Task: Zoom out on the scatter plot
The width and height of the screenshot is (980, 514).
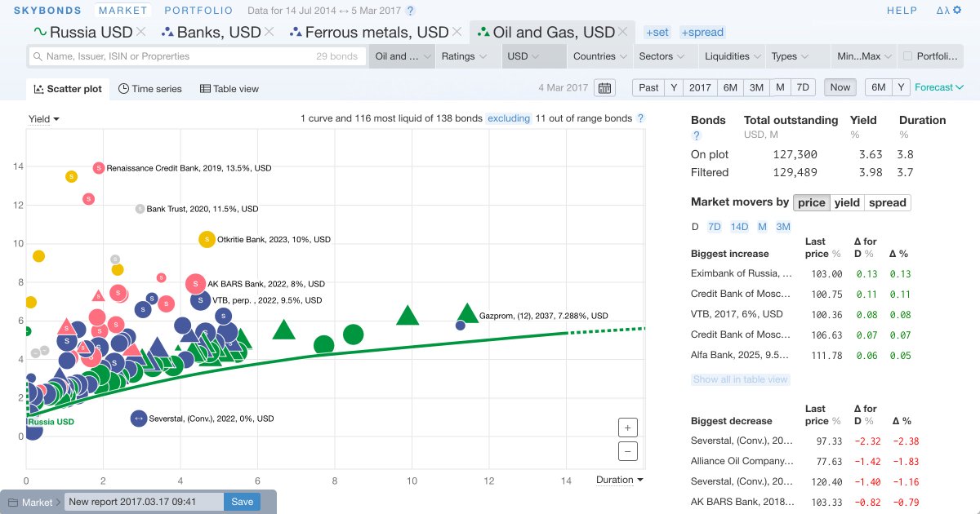Action: click(628, 451)
